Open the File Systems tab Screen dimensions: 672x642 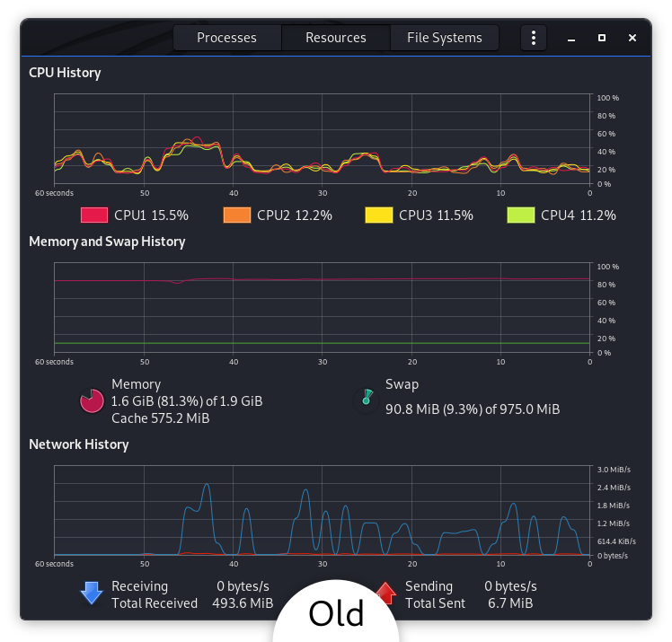point(445,38)
